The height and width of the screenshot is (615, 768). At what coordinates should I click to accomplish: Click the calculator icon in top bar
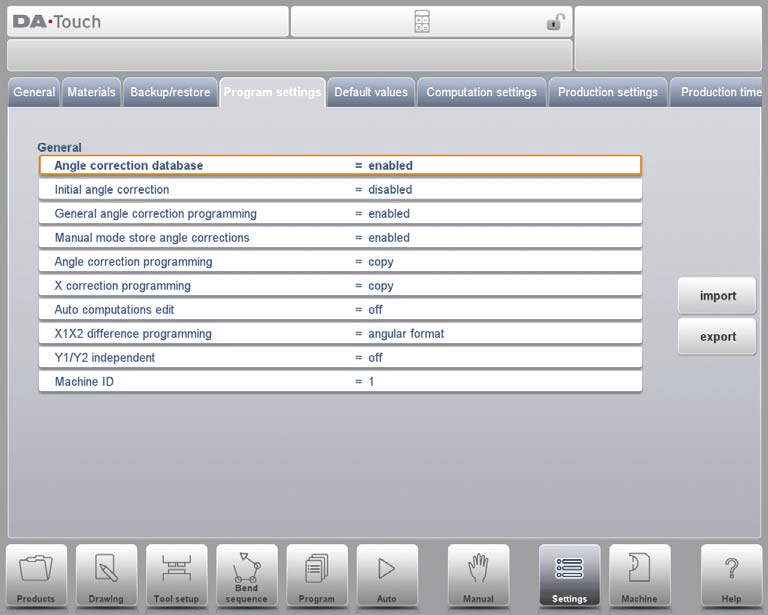coord(422,22)
